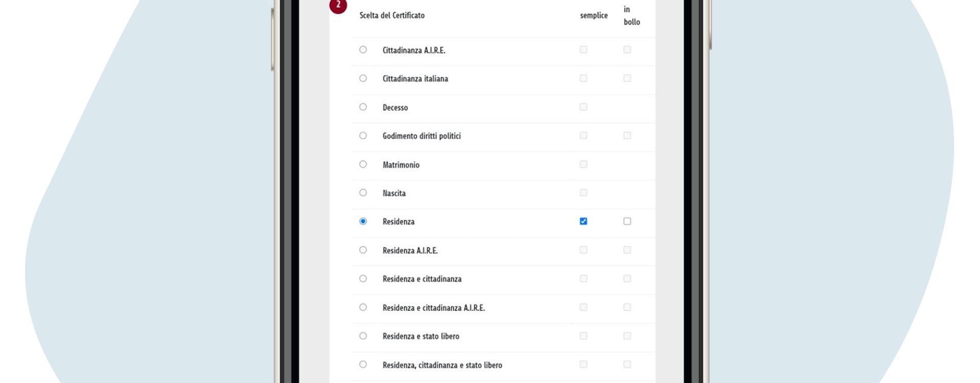Click the Matrimonio certificate label
The width and height of the screenshot is (980, 383).
pos(401,164)
